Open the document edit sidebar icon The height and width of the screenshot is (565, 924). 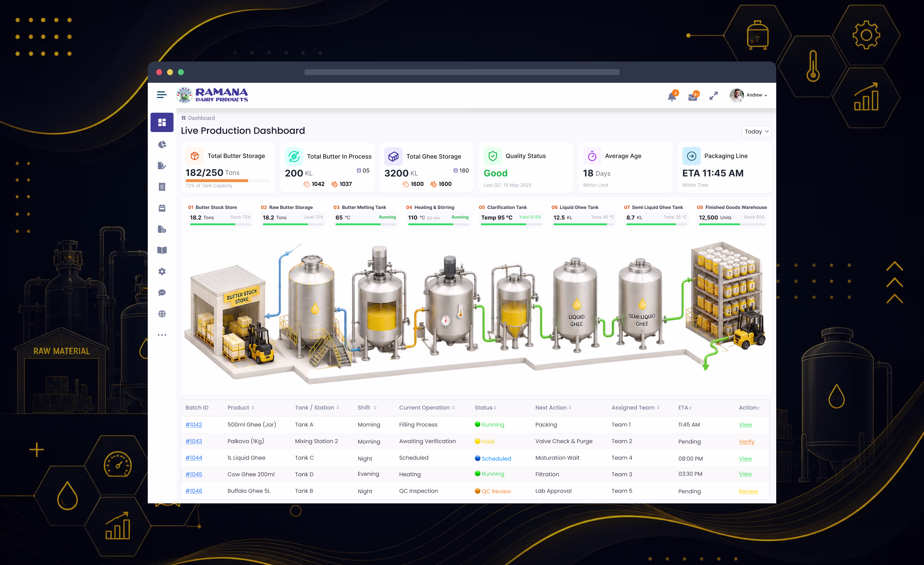(162, 166)
